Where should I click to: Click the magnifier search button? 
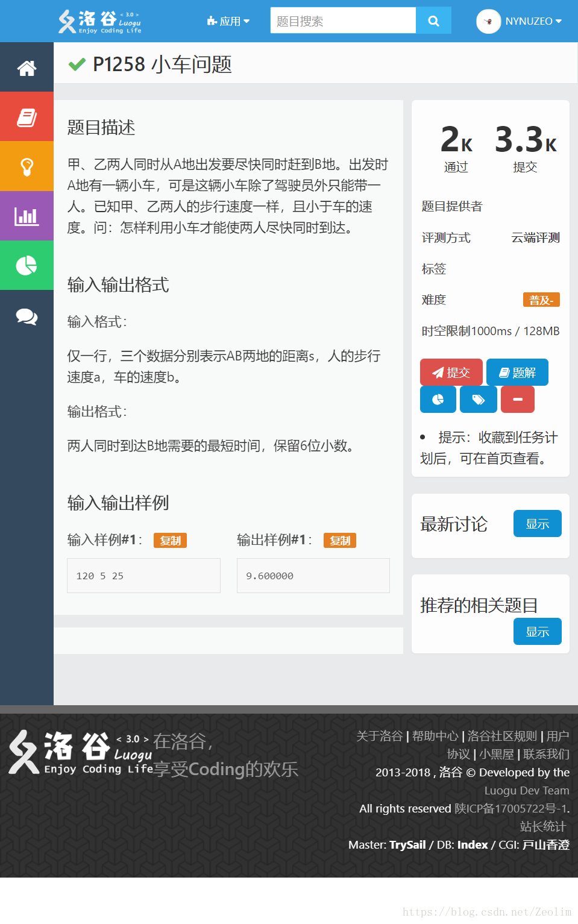click(433, 20)
